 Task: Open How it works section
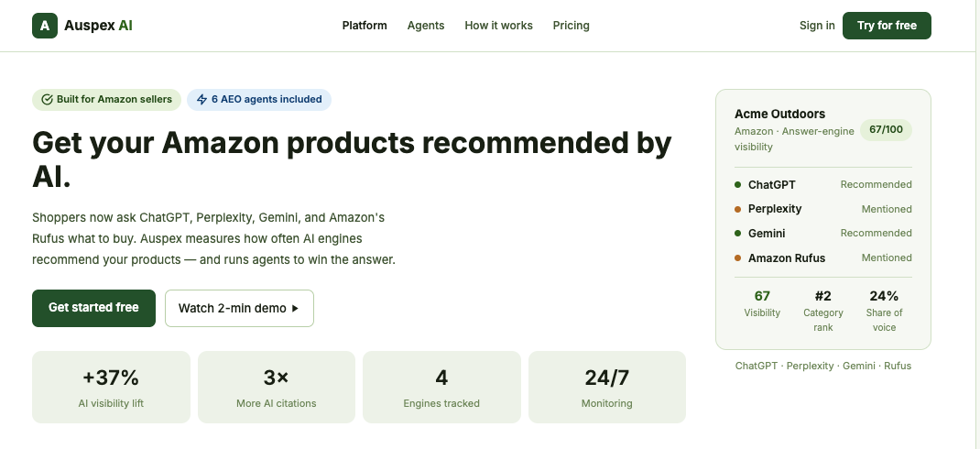pos(499,26)
